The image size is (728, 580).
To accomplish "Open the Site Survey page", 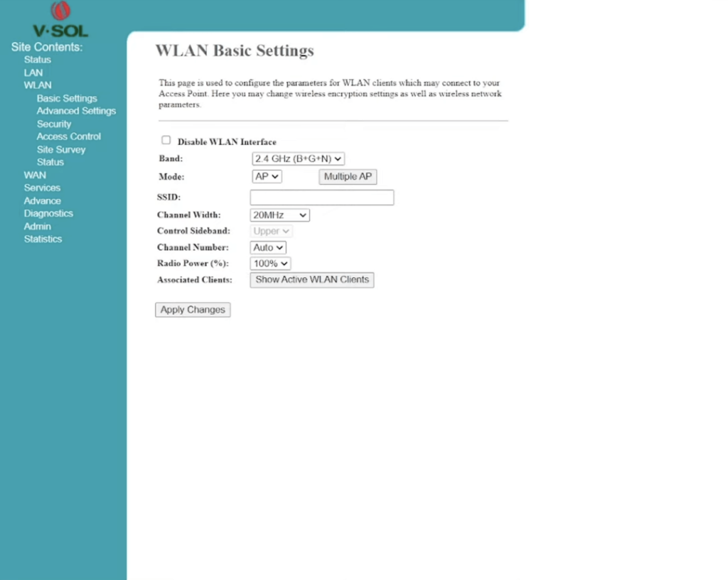I will click(x=61, y=149).
